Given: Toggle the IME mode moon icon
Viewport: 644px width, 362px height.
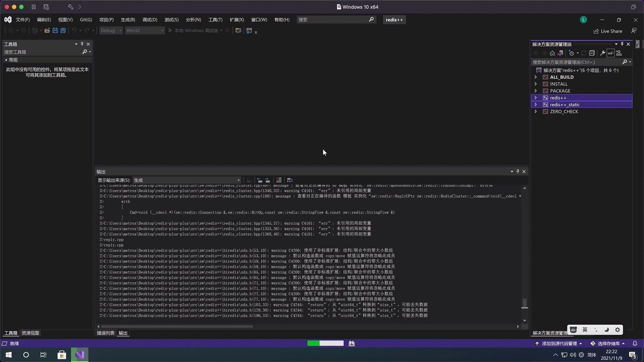Looking at the screenshot, I should (606, 330).
